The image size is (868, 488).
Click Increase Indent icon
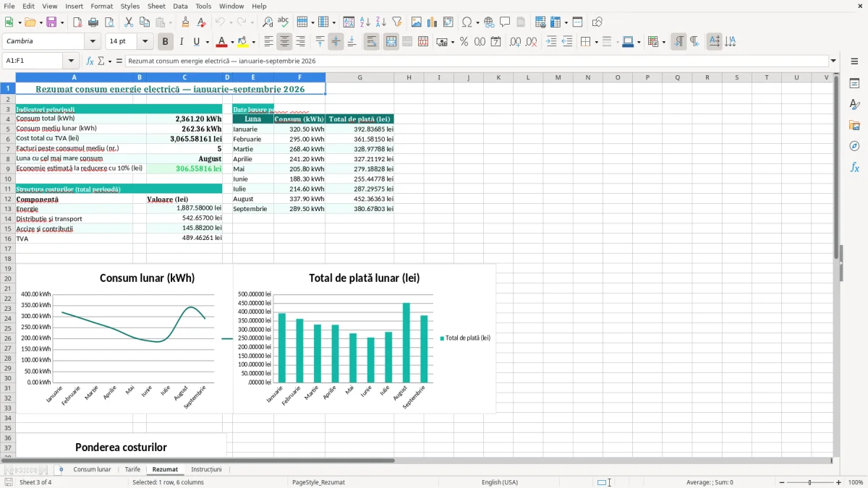coord(551,42)
